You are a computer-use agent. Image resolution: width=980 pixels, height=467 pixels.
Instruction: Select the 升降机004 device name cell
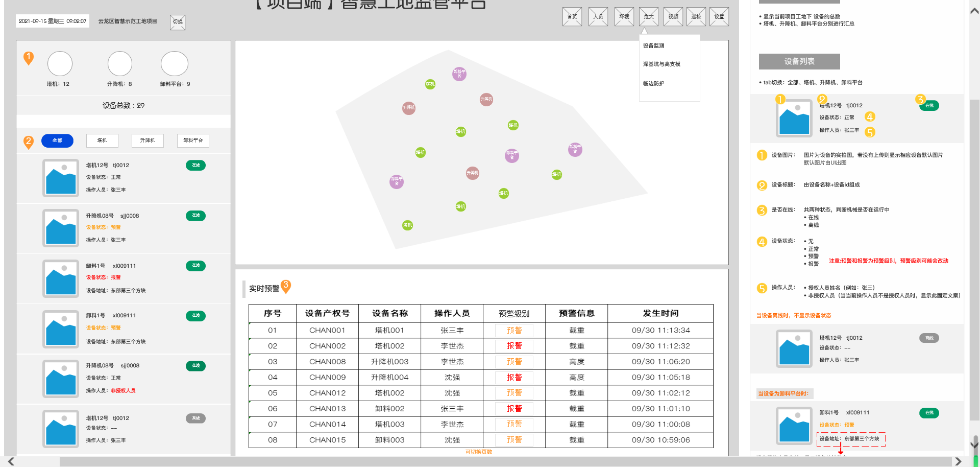tap(389, 378)
